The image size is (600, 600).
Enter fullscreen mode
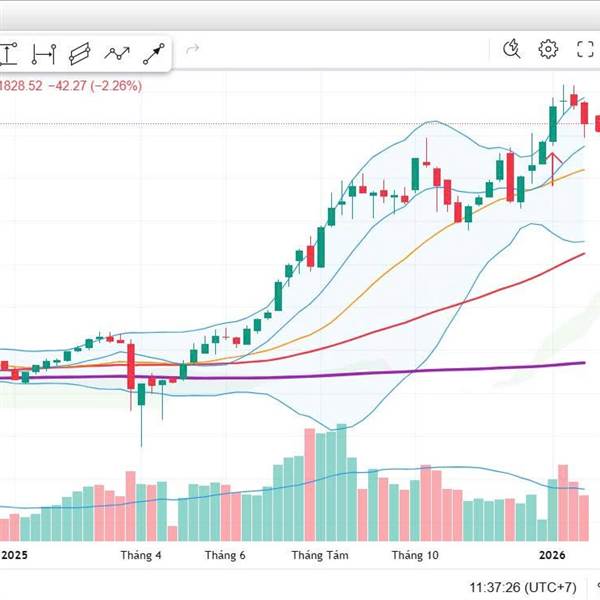[586, 49]
